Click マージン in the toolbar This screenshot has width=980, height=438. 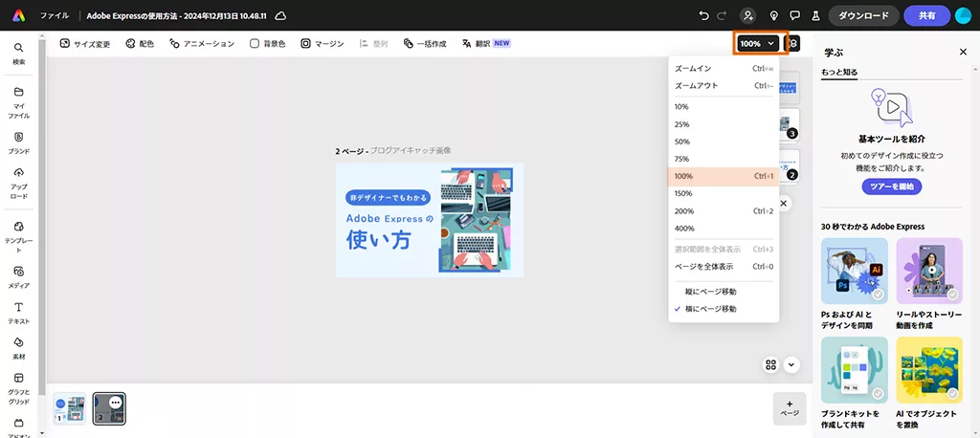coord(323,44)
